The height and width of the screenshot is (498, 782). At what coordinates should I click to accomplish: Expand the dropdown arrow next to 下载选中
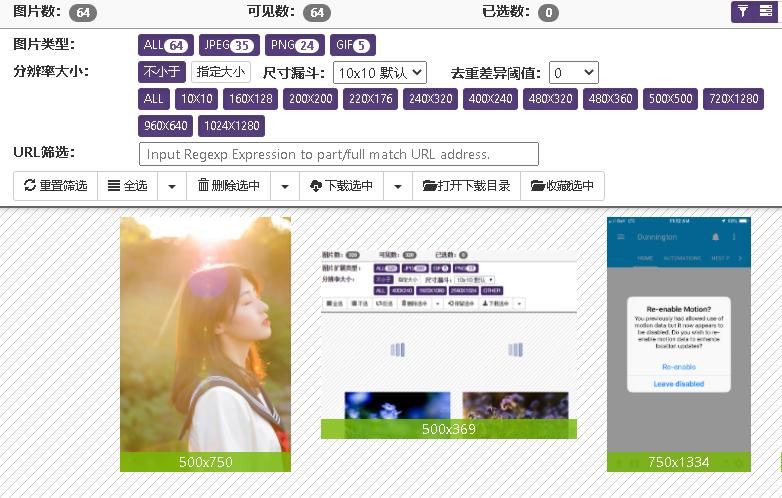click(398, 186)
